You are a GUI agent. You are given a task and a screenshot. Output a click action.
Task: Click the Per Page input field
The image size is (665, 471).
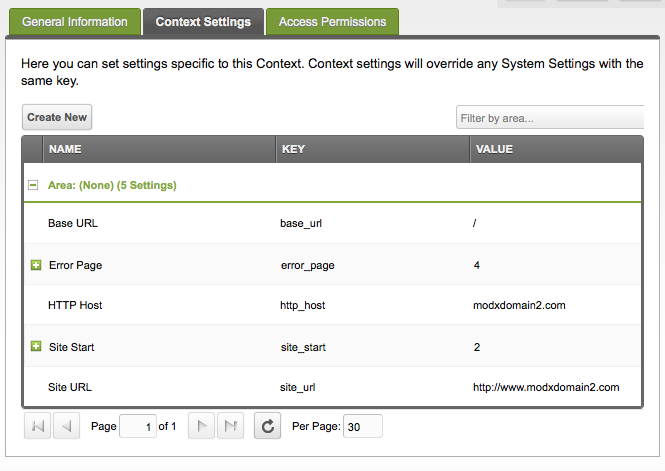click(363, 426)
